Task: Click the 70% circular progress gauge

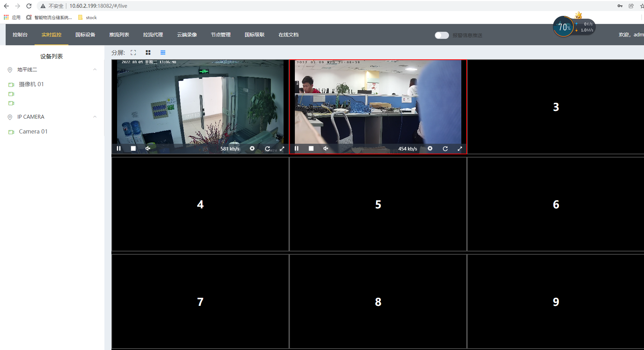Action: tap(564, 26)
